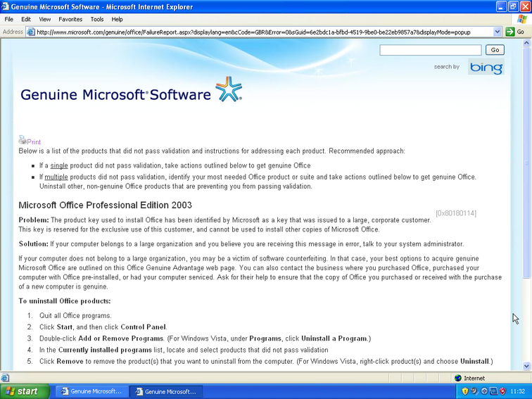Switch to the second Genuine Microsoft taskbar button

click(166, 391)
